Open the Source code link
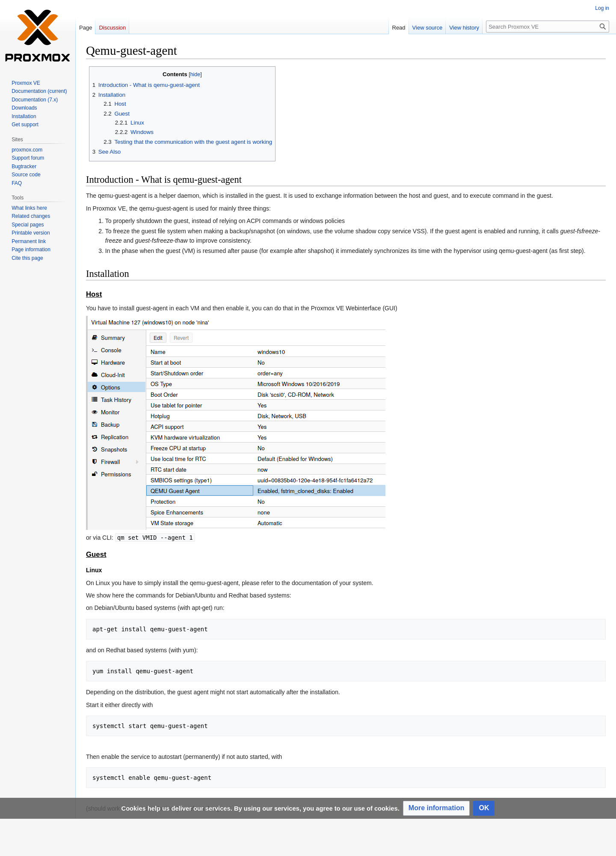Screen dimensions: 616x856 click(x=26, y=175)
